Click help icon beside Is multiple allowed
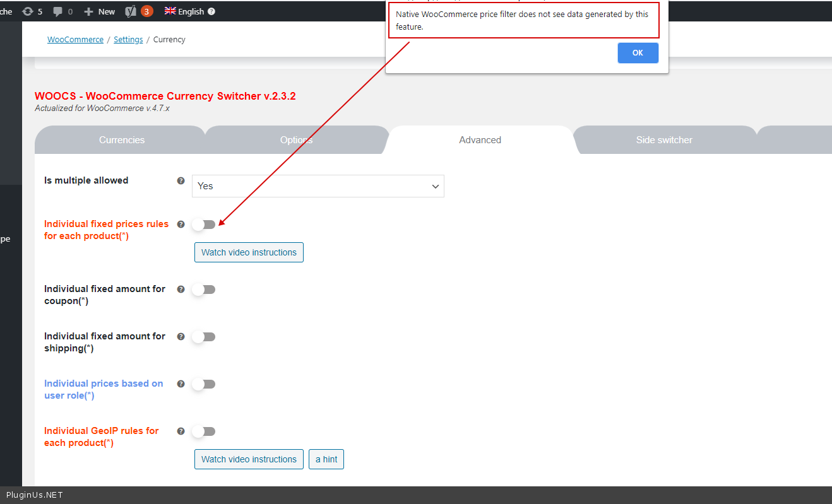The width and height of the screenshot is (832, 504). pyautogui.click(x=181, y=180)
